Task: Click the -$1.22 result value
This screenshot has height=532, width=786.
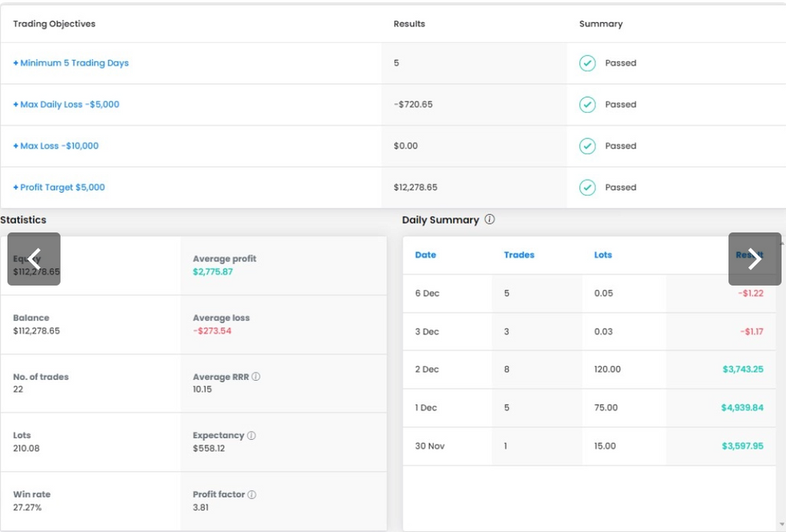Action: point(751,293)
